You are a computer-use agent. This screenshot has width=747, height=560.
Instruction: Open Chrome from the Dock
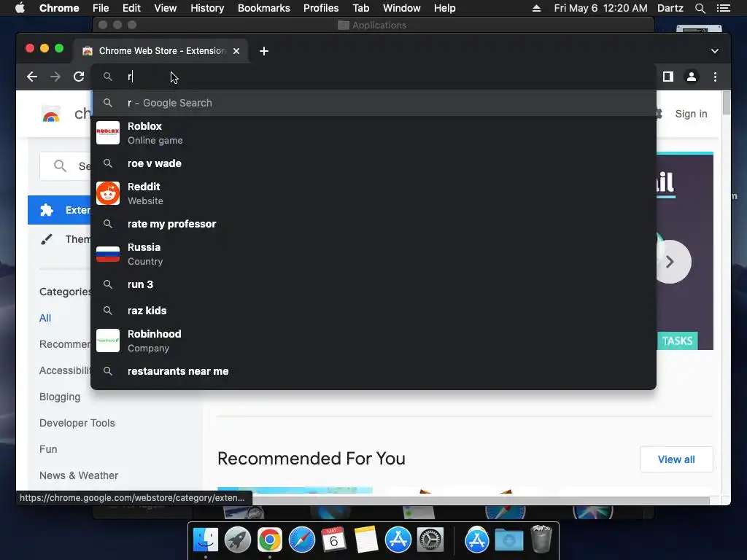pyautogui.click(x=270, y=540)
